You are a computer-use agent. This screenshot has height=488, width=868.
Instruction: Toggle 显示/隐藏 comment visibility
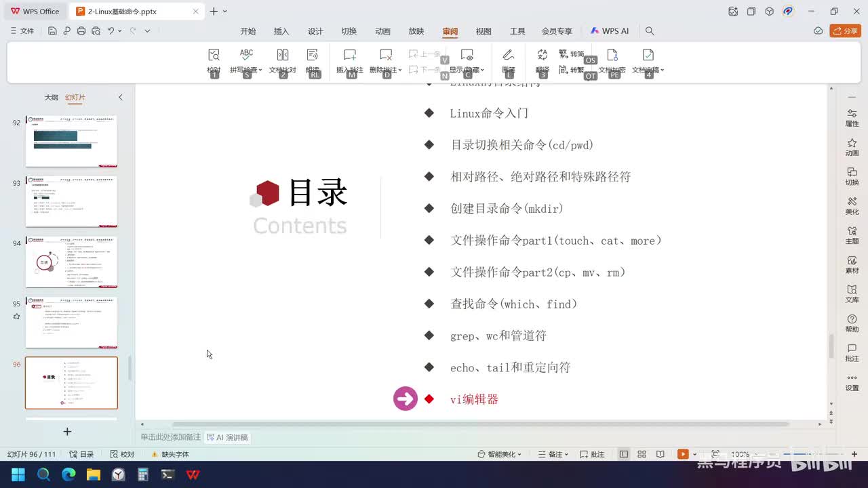point(467,61)
